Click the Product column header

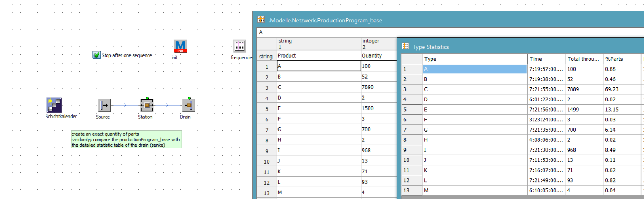318,55
